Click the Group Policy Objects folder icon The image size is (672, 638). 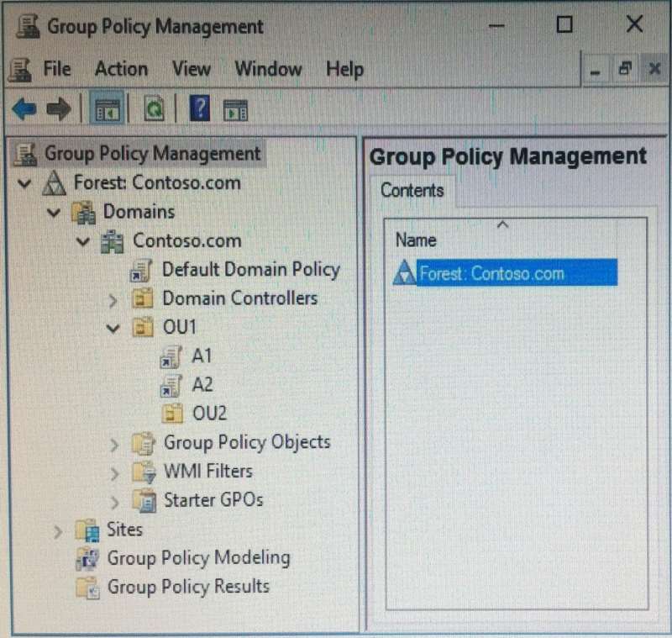pos(143,443)
